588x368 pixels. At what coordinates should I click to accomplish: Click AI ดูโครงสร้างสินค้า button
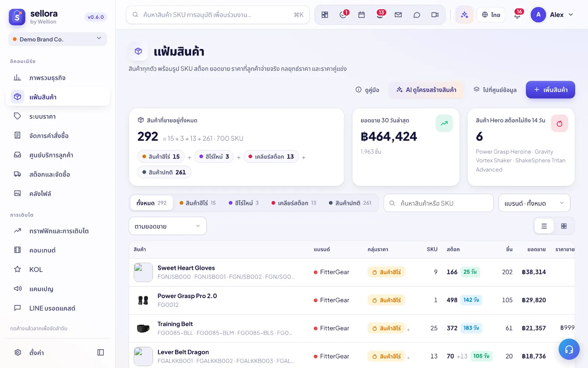[426, 90]
